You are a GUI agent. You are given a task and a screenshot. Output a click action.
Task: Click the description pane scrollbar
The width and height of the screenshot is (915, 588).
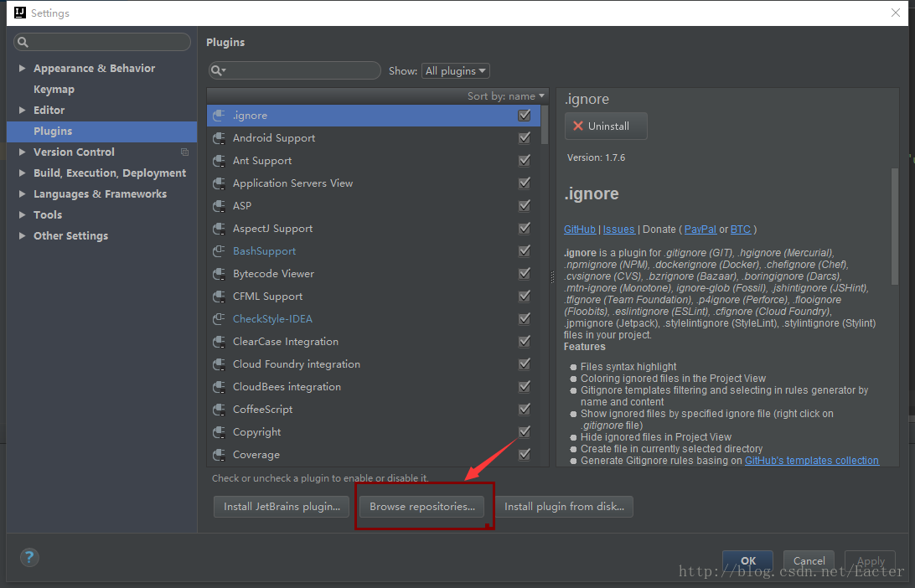(x=895, y=226)
